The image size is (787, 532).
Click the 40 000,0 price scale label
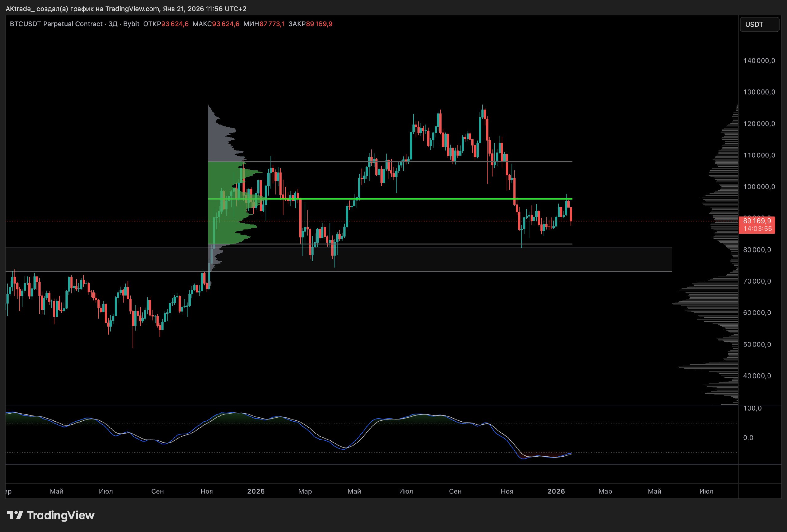(x=757, y=376)
